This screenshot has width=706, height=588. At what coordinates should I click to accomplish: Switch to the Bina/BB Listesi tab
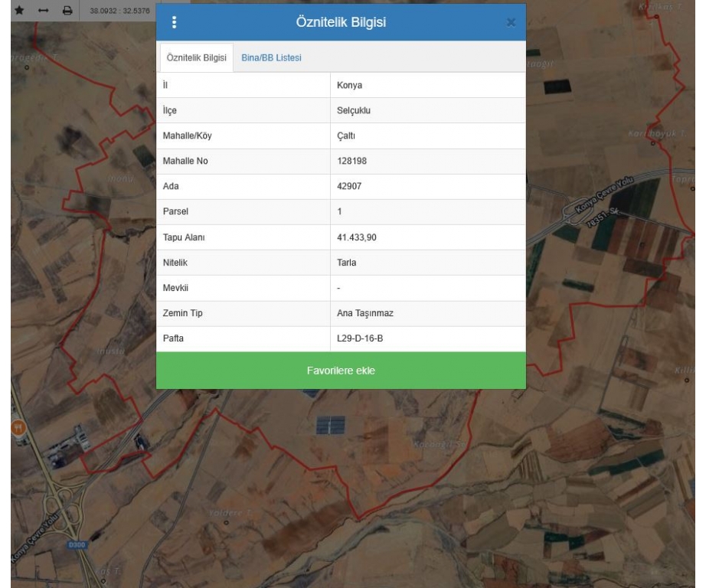point(271,59)
